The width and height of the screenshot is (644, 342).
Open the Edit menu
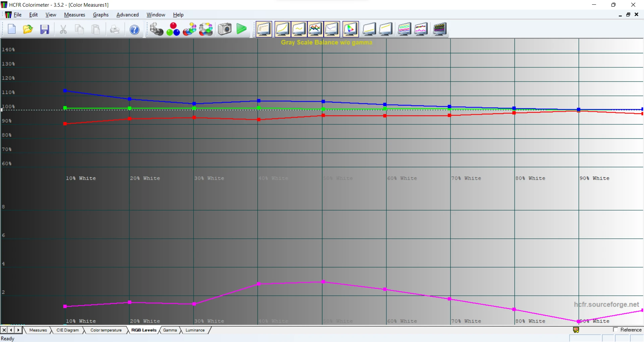[x=33, y=15]
